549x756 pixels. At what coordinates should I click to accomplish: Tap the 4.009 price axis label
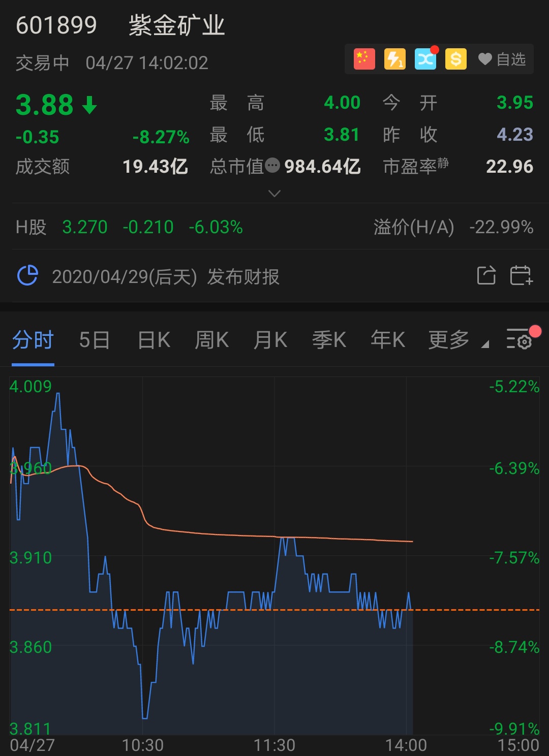pyautogui.click(x=30, y=387)
